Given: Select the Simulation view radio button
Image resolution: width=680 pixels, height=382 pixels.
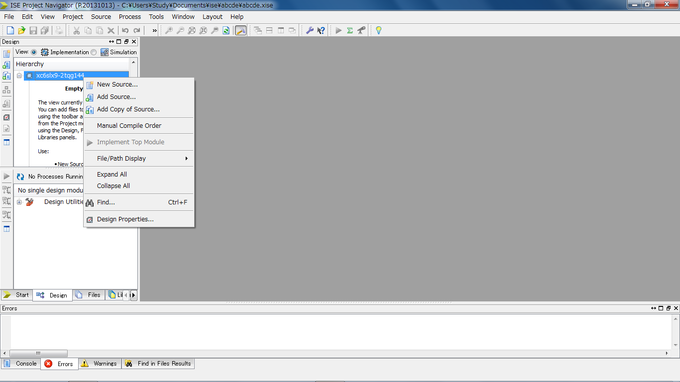Looking at the screenshot, I should pos(94,52).
